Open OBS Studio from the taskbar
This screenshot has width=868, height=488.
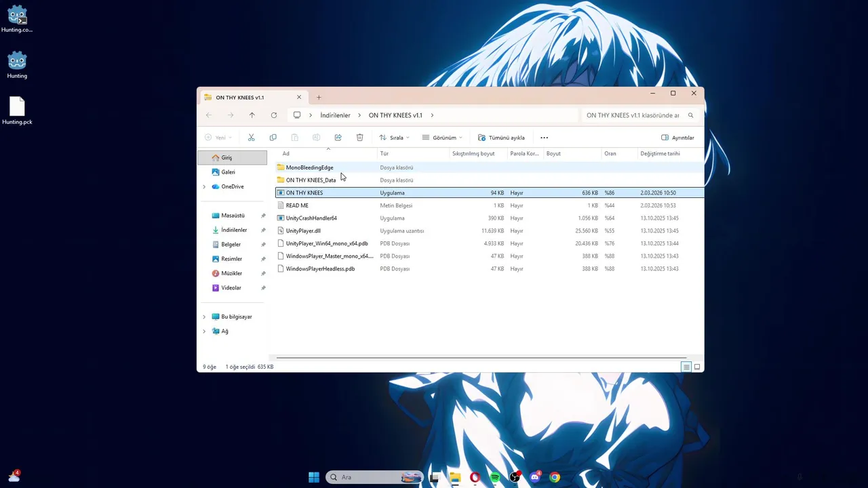(x=515, y=477)
